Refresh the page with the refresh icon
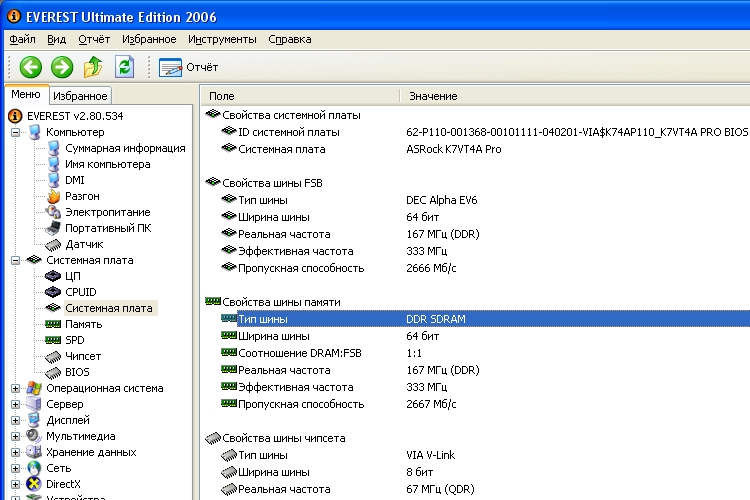The width and height of the screenshot is (750, 500). point(124,67)
